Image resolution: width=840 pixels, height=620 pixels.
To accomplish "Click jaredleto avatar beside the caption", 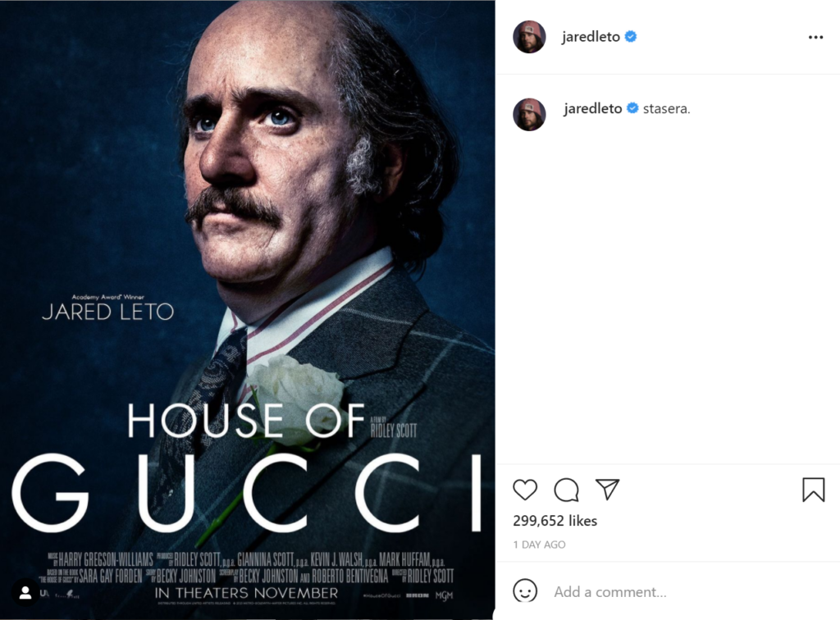I will (529, 115).
